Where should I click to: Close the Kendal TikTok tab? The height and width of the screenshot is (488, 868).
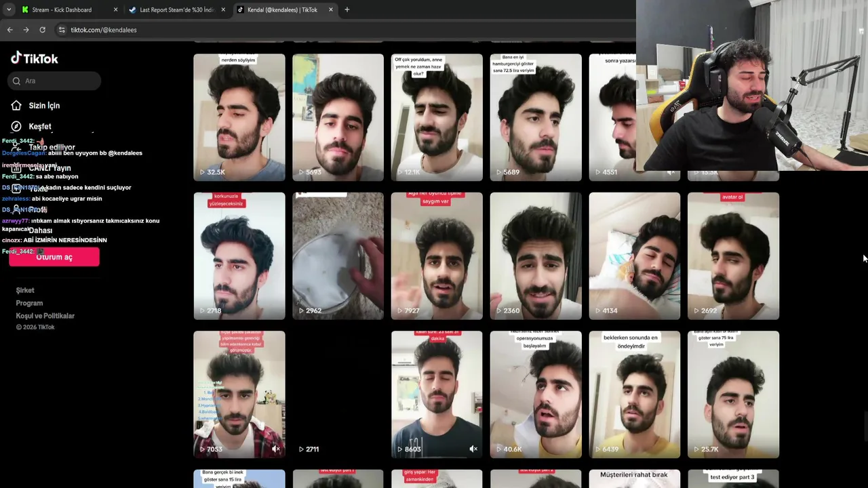[331, 9]
